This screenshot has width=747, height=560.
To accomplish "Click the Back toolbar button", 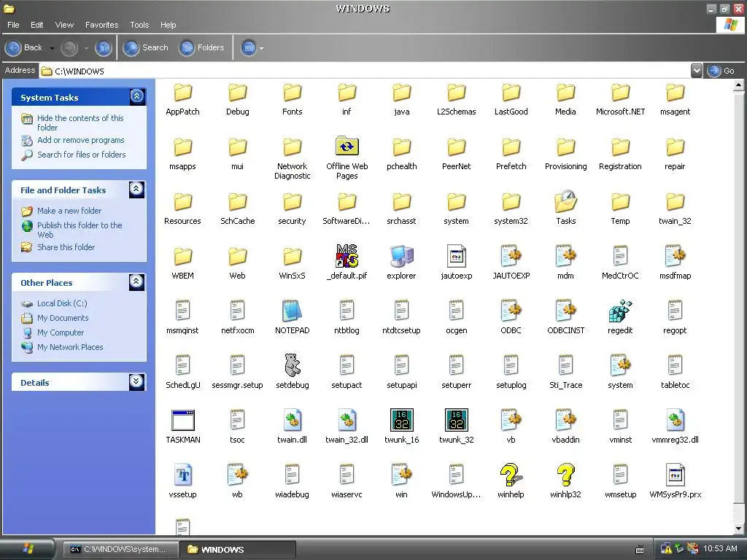I will [24, 47].
